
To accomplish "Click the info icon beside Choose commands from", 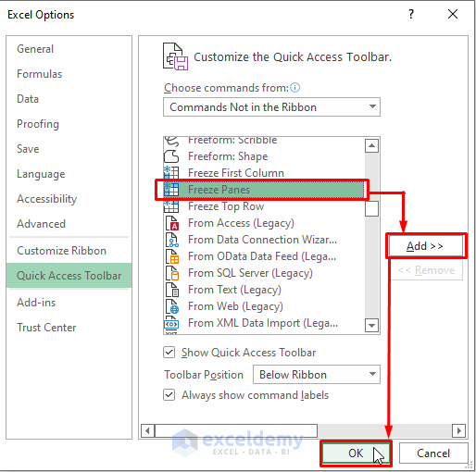I will (295, 88).
